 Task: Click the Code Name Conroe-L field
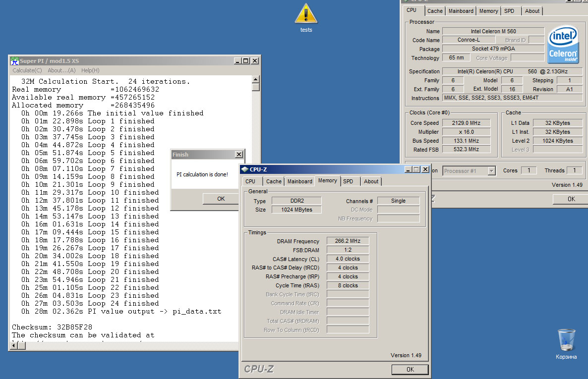[x=469, y=40]
